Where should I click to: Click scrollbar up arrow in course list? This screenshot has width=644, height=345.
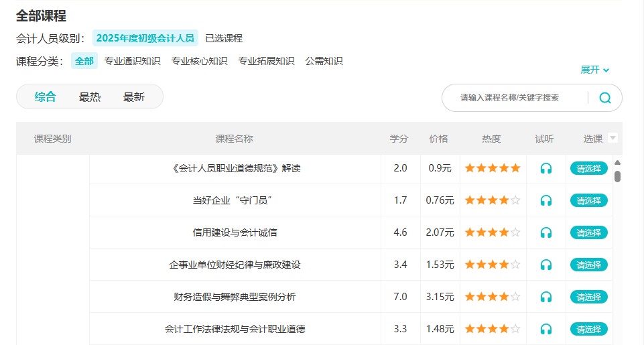click(x=617, y=163)
